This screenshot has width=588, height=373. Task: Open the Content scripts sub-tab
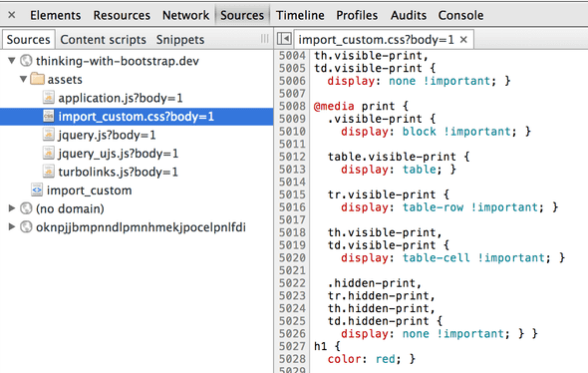tap(103, 40)
